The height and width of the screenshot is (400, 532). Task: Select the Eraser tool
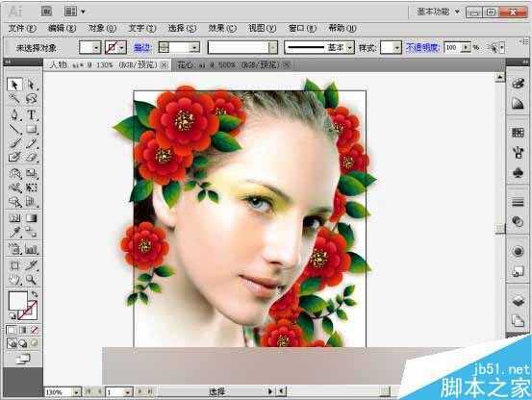pyautogui.click(x=31, y=157)
